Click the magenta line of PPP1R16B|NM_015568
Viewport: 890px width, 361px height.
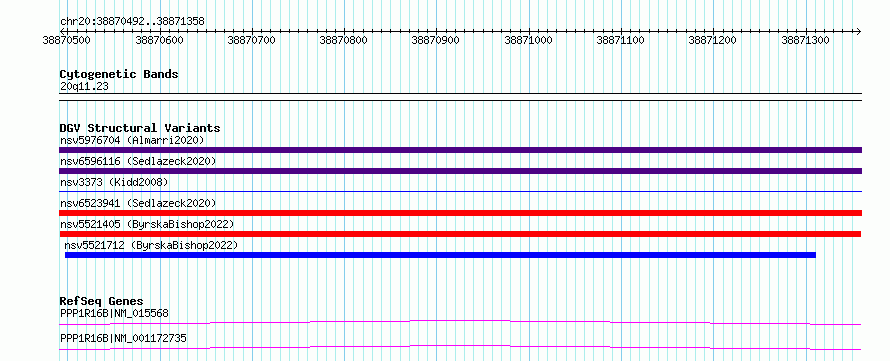tap(460, 322)
